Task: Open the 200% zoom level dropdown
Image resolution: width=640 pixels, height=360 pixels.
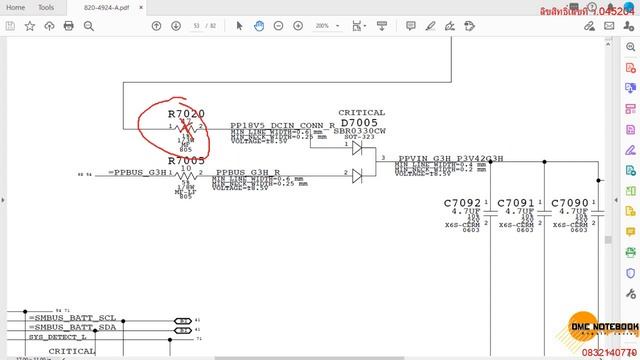Action: click(327, 26)
